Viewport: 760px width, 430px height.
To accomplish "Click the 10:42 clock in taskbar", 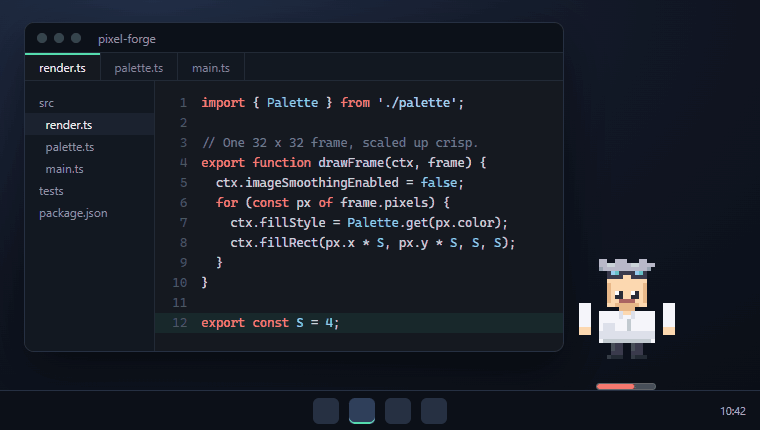I will click(732, 411).
